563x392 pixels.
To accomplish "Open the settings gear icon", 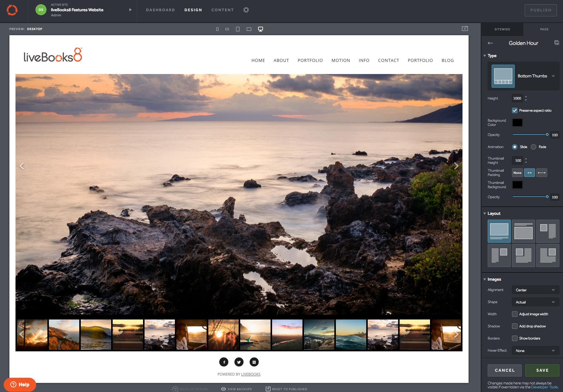I will 246,10.
